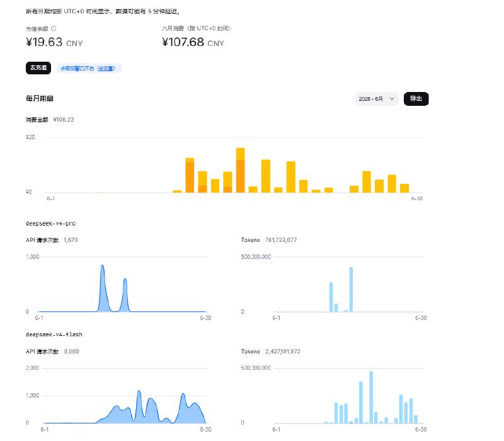
Task: Open the 2026 - 6月 month dropdown
Action: click(x=376, y=99)
